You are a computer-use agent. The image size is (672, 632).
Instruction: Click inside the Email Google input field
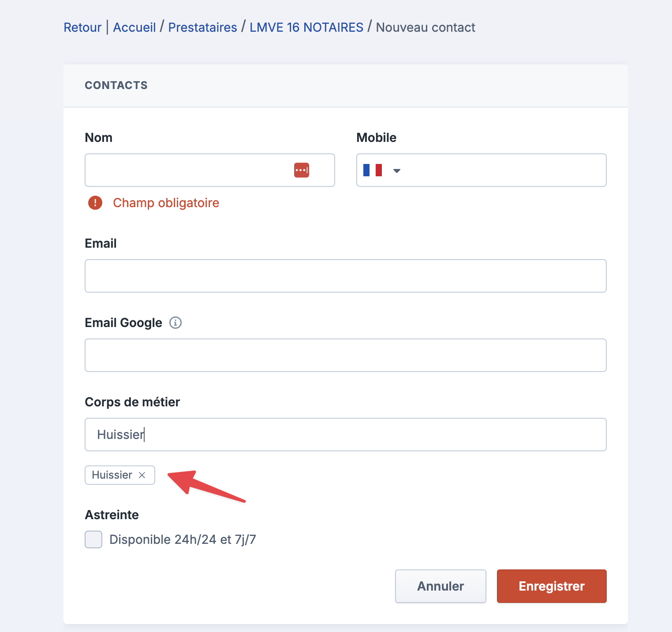click(x=346, y=355)
